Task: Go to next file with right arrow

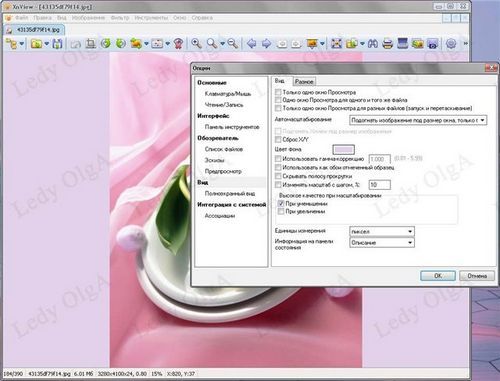Action: coord(266,43)
